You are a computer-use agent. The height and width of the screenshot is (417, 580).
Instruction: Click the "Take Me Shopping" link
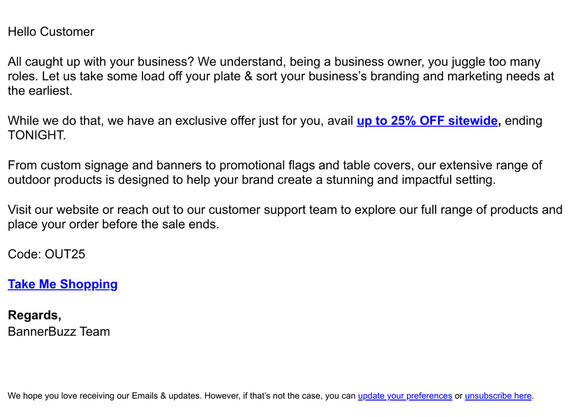pos(63,284)
